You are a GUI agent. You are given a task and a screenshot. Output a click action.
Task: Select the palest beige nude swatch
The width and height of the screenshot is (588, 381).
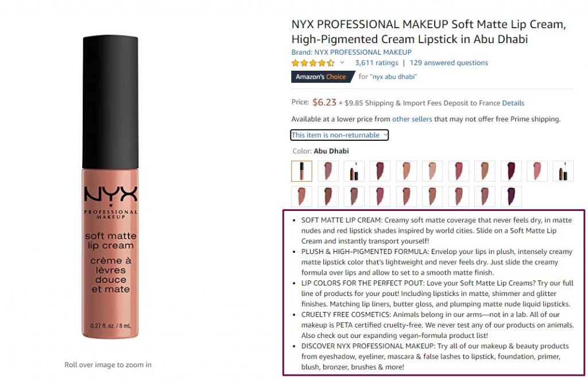pos(432,171)
